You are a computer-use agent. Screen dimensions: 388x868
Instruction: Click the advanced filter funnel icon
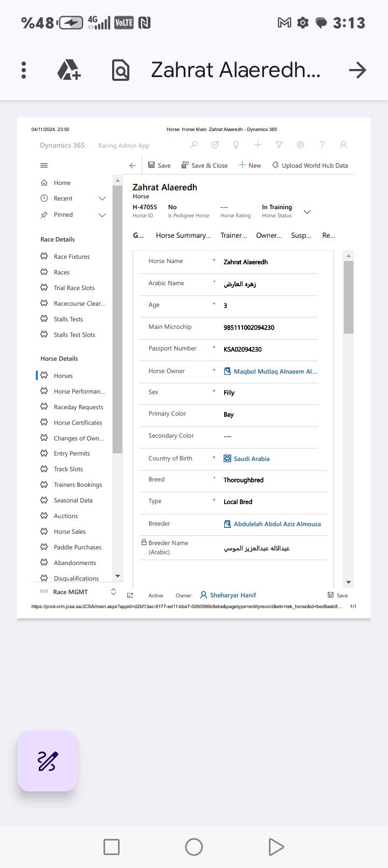pyautogui.click(x=279, y=145)
